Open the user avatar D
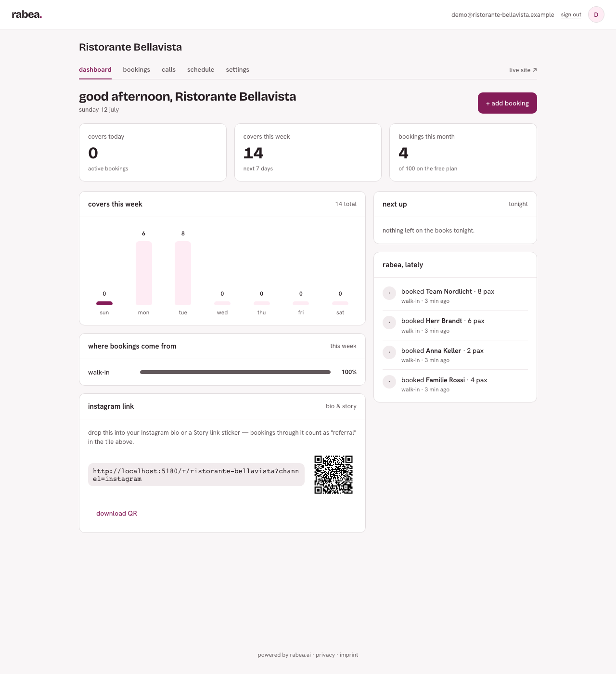This screenshot has width=616, height=674. pos(596,14)
